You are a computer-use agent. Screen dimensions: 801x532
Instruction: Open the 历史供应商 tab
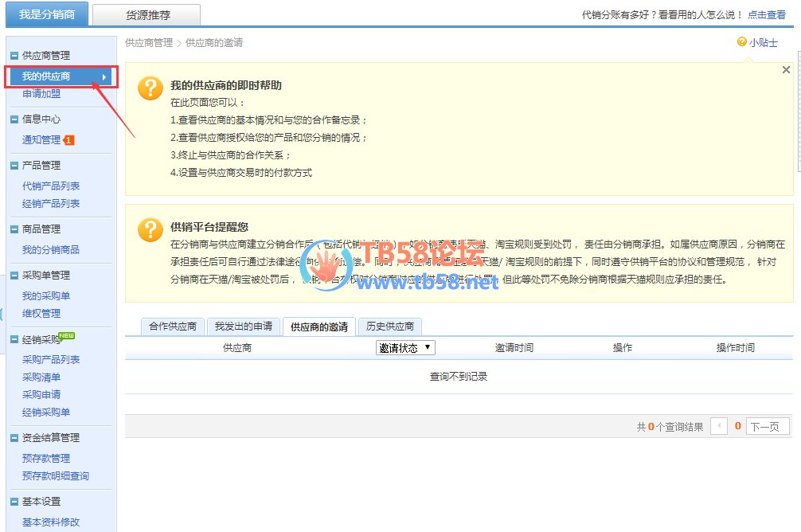390,327
